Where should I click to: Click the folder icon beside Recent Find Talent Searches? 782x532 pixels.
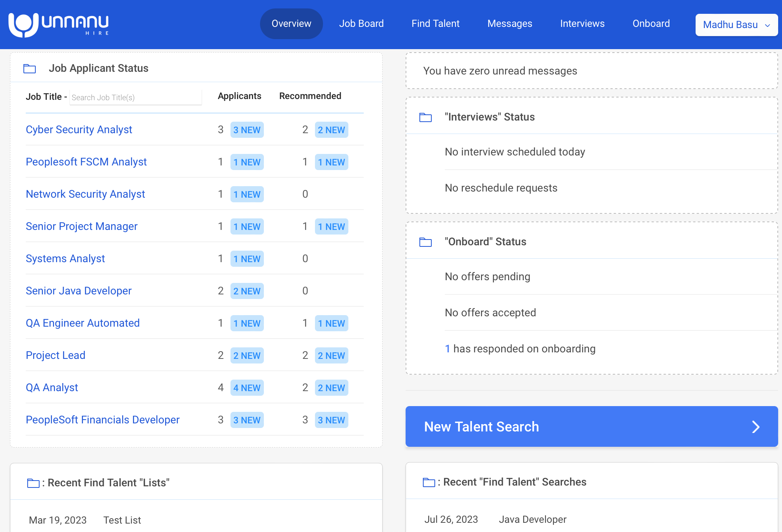click(429, 482)
